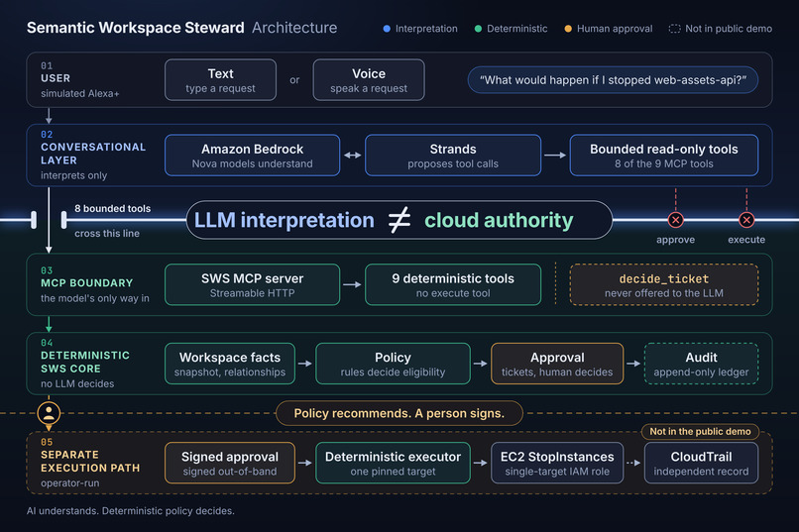Click the 'AI understands. Deterministic policy decides.' footer
The width and height of the screenshot is (799, 532).
131,510
